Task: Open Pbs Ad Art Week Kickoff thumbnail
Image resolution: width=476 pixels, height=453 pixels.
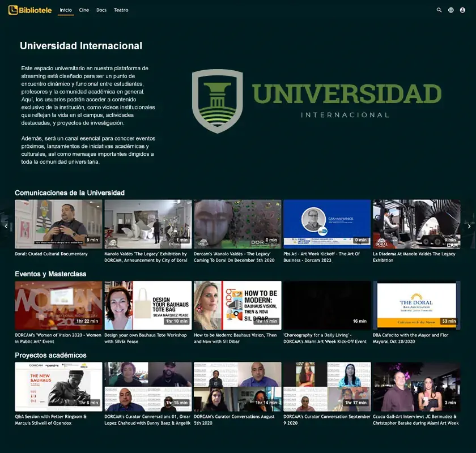Action: (327, 224)
